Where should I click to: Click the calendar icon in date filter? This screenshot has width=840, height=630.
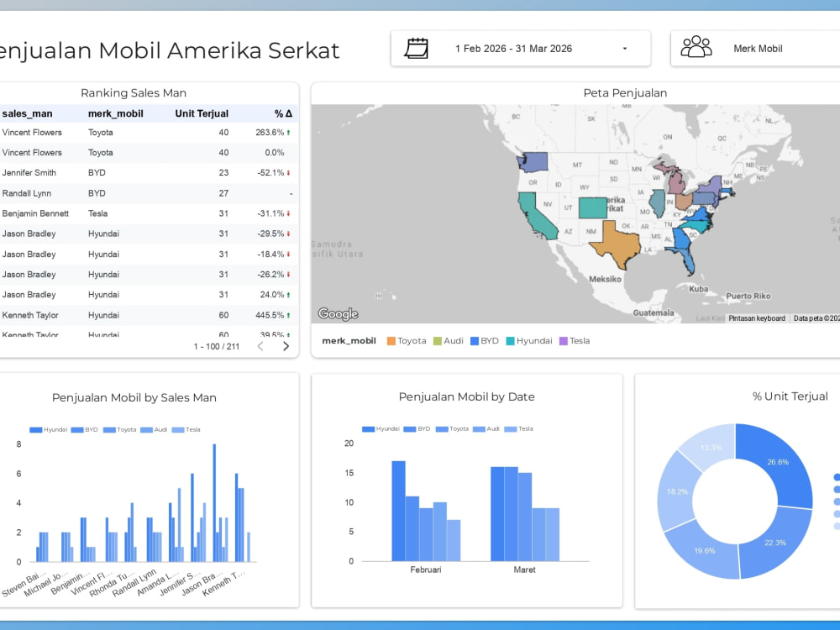click(417, 48)
